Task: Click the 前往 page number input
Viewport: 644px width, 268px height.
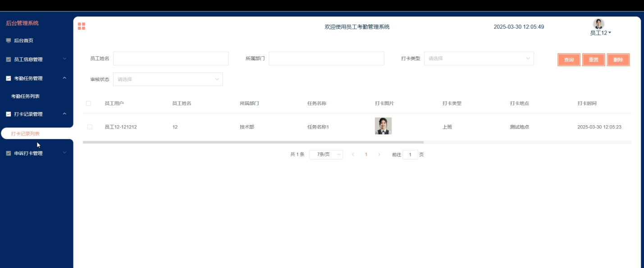Action: pyautogui.click(x=410, y=154)
